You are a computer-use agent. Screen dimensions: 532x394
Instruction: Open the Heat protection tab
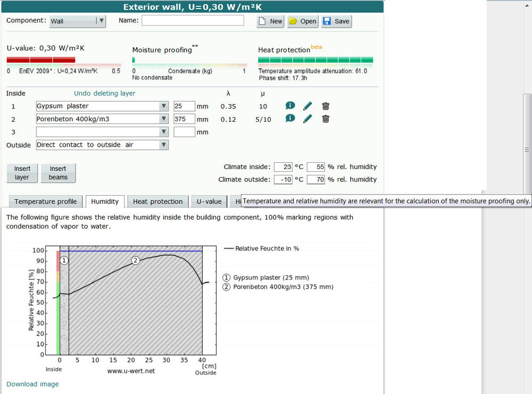tap(157, 202)
